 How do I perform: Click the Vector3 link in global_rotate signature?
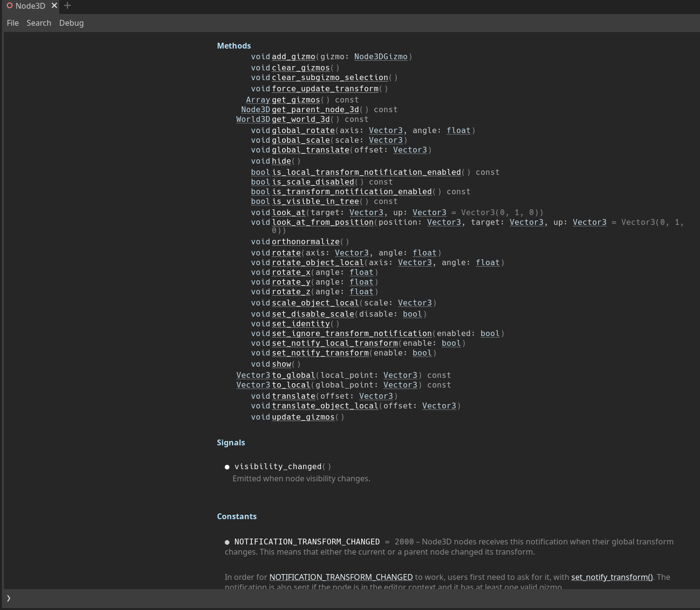[x=385, y=130]
